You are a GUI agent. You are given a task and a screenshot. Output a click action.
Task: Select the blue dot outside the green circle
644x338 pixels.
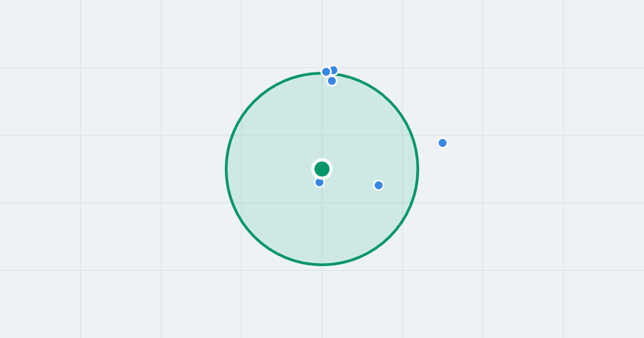click(x=443, y=143)
